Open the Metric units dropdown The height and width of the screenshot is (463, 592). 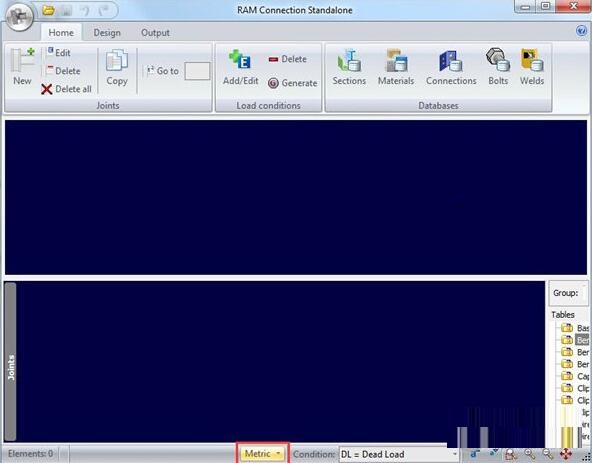(x=263, y=453)
